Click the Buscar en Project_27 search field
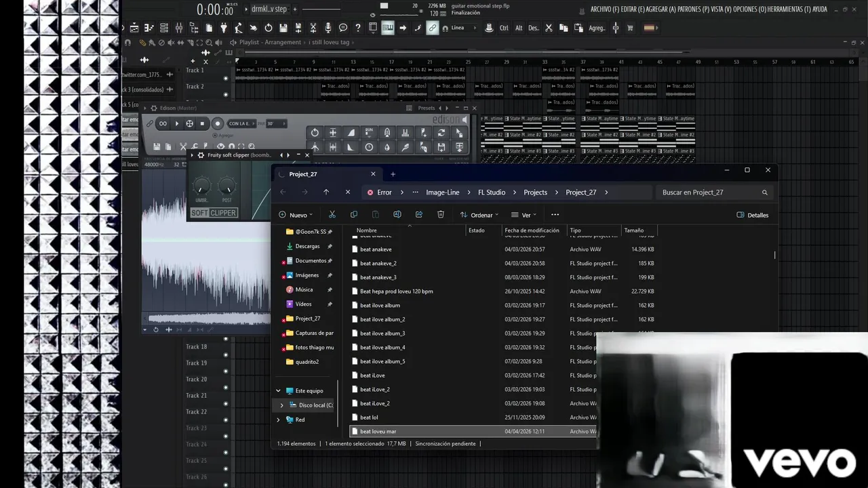 click(x=715, y=192)
